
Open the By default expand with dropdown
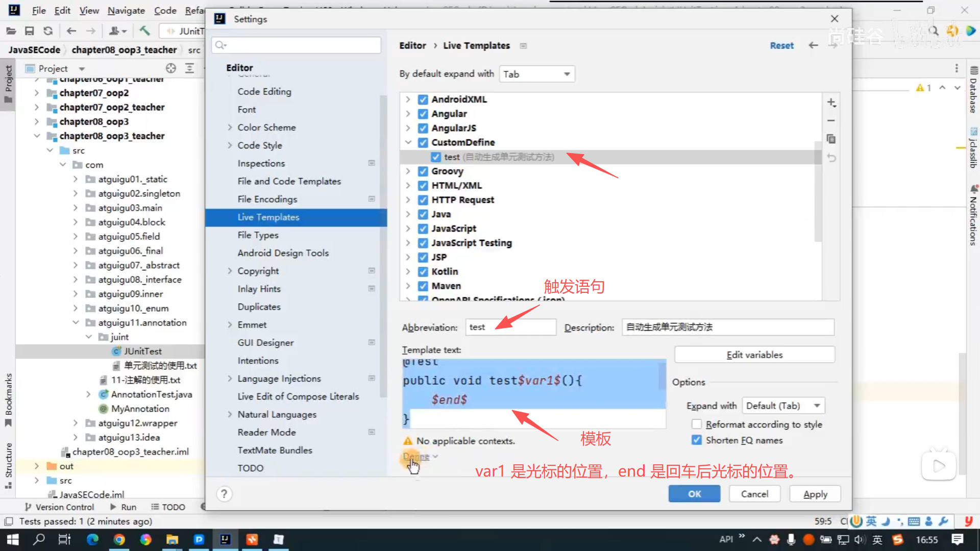pyautogui.click(x=537, y=74)
